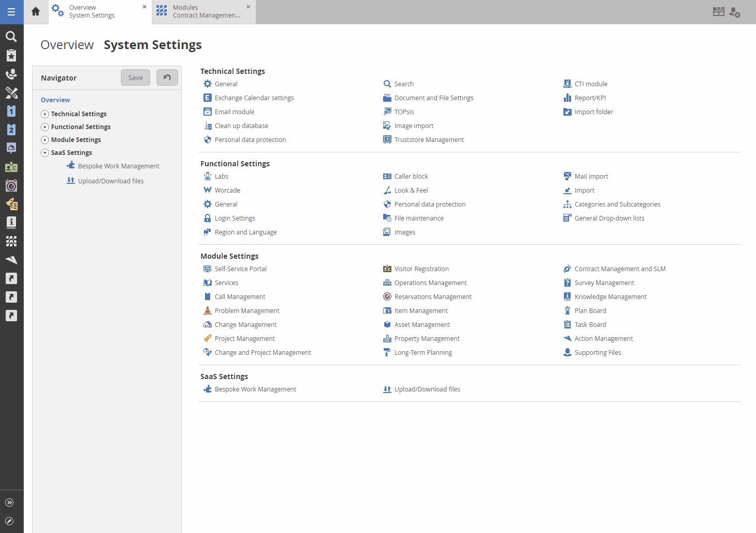Open CTI module settings
The image size is (756, 533).
pyautogui.click(x=585, y=84)
